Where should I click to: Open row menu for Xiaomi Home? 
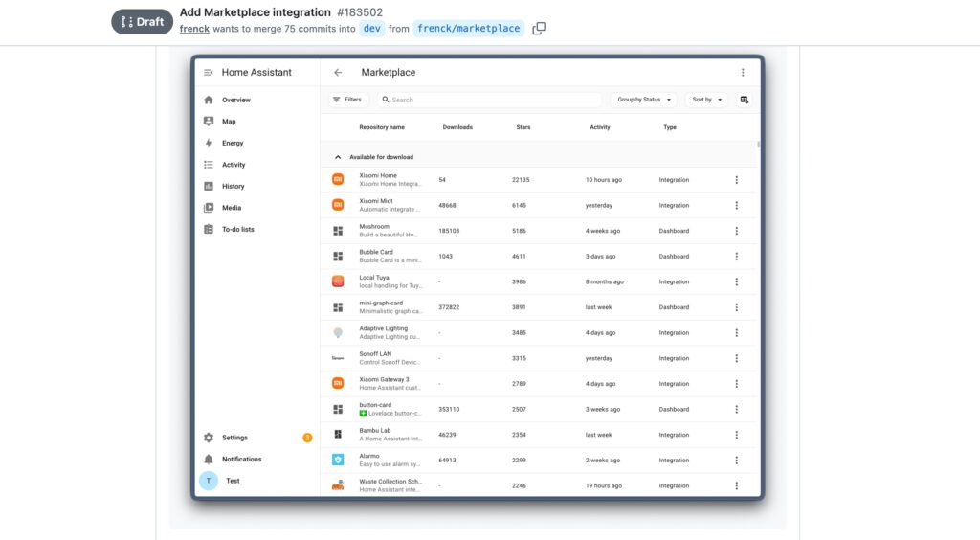[x=736, y=180]
